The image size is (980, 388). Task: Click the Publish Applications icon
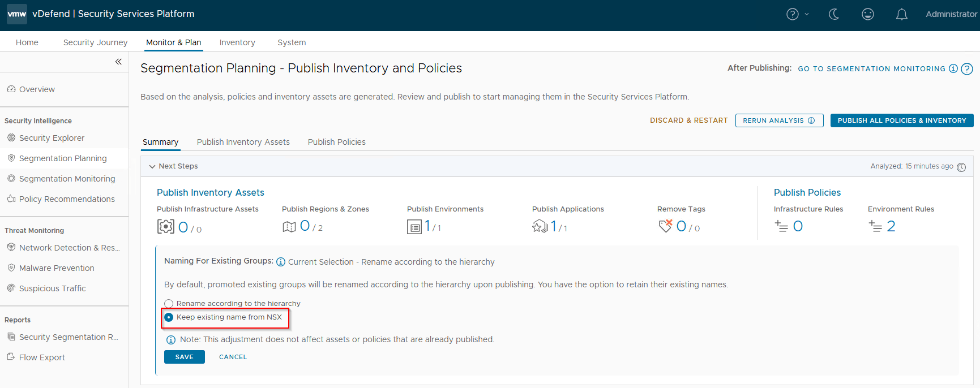point(540,227)
